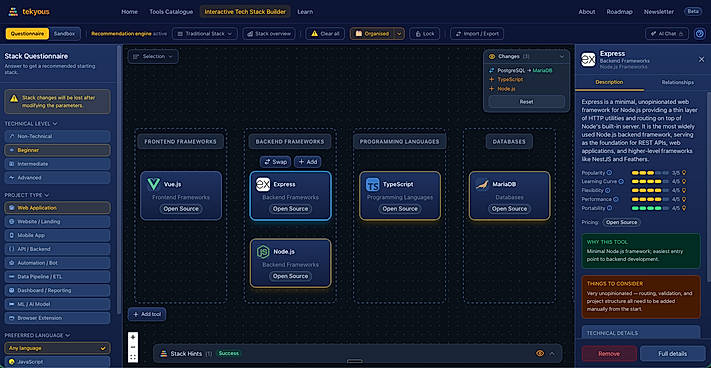This screenshot has height=368, width=711.
Task: Zoom out on the canvas
Action: coord(133,347)
